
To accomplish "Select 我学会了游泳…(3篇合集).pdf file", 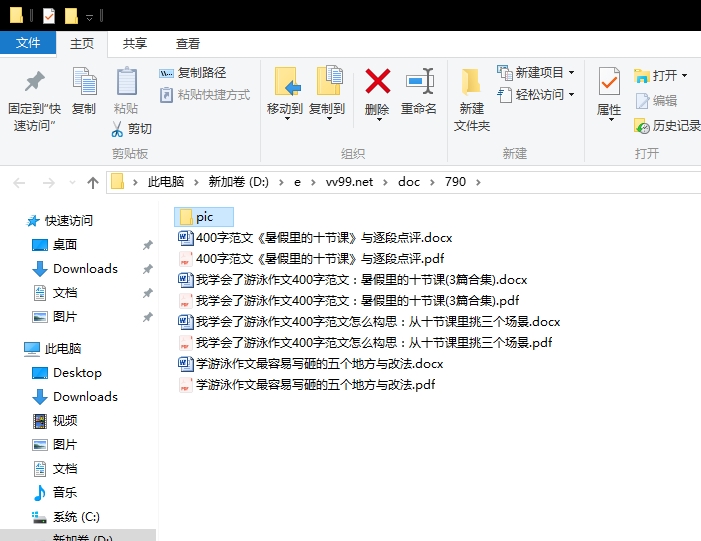I will (x=349, y=300).
